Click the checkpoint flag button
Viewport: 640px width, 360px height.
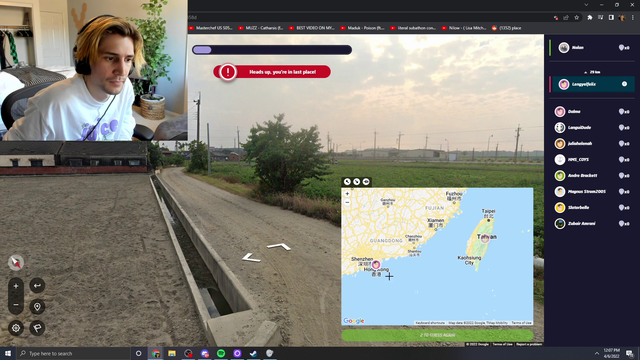point(37,328)
